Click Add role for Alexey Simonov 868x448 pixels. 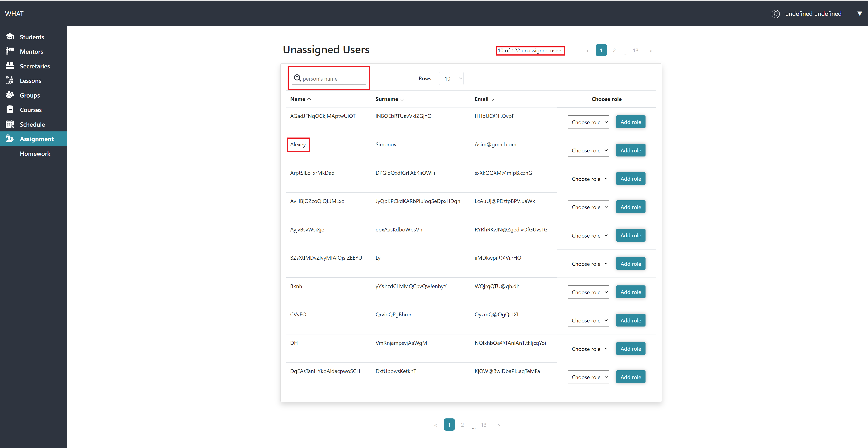point(630,150)
